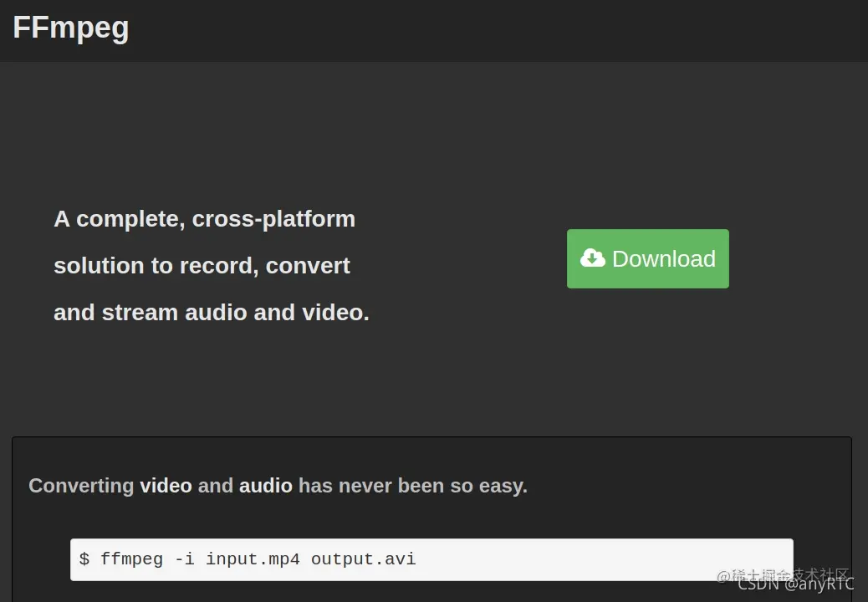Screen dimensions: 868x602
Task: Click the cloud download icon
Action: pos(593,258)
